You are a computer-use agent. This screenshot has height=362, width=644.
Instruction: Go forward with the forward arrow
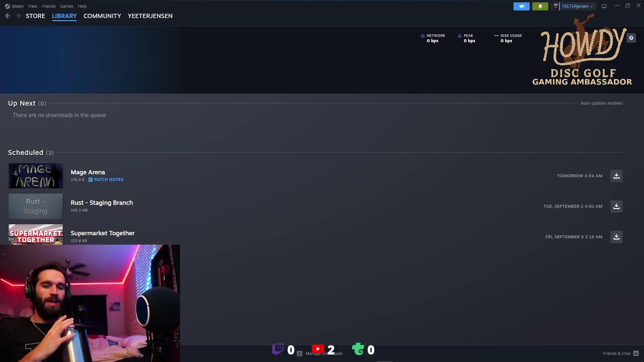click(18, 16)
